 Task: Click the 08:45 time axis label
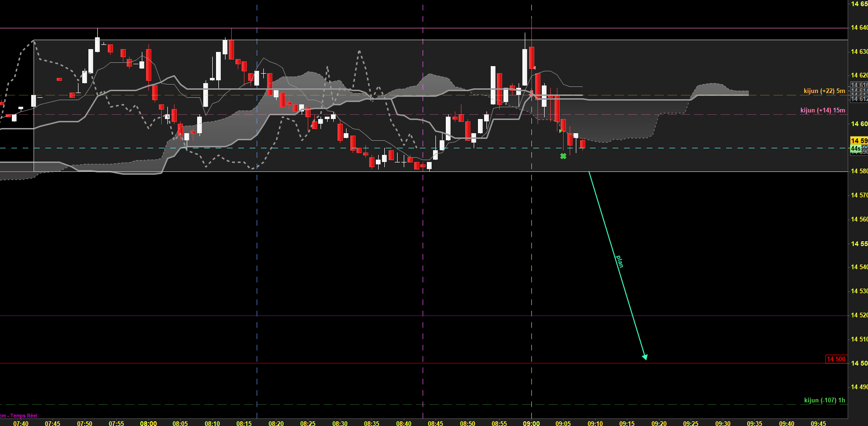click(435, 423)
